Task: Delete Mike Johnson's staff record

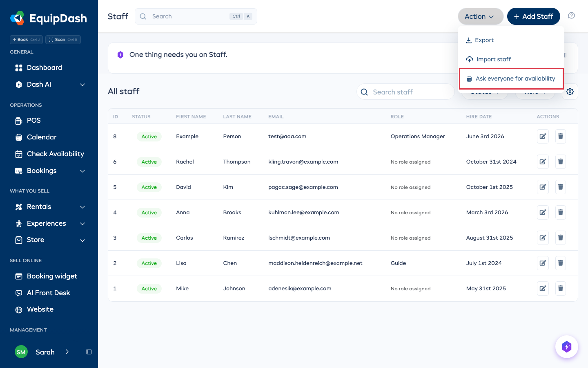Action: [561, 288]
